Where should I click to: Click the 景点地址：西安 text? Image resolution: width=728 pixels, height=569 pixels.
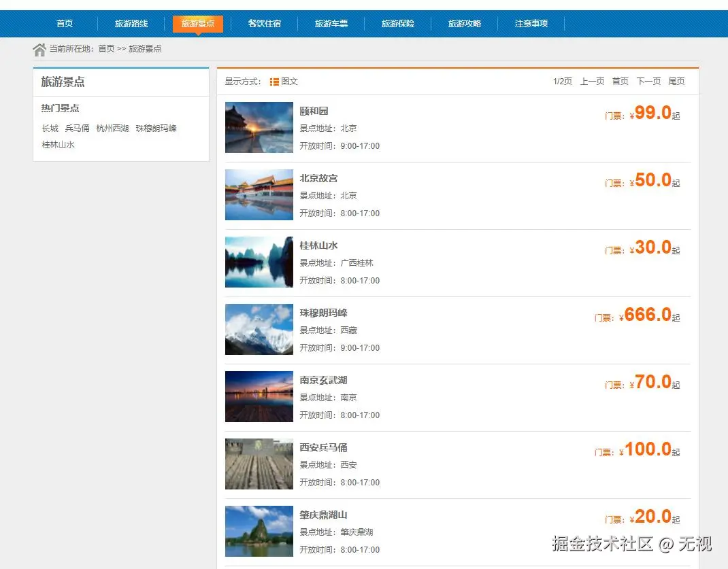click(x=328, y=465)
